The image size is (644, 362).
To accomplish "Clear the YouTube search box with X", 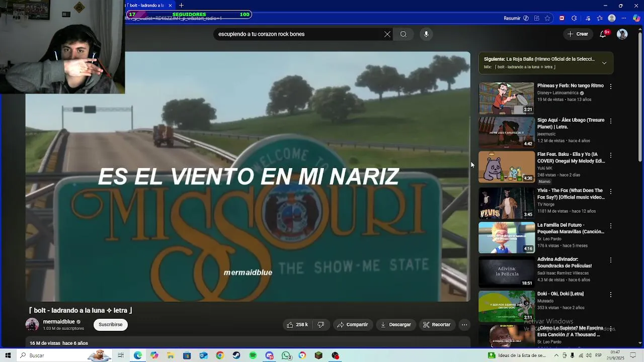I will pyautogui.click(x=387, y=34).
